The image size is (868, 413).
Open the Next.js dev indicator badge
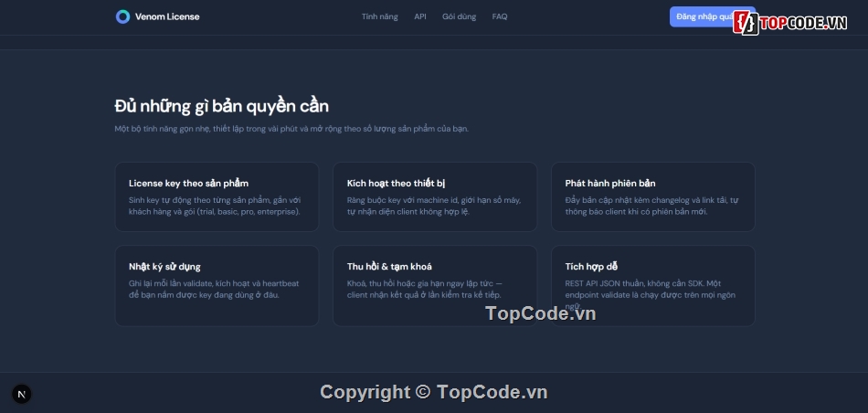click(22, 394)
